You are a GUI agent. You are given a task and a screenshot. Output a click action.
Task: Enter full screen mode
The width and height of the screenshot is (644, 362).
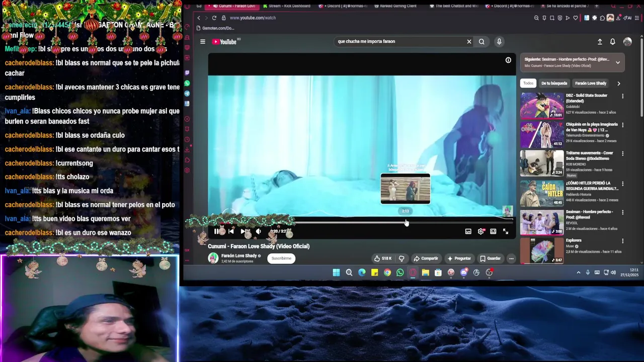[x=506, y=231]
